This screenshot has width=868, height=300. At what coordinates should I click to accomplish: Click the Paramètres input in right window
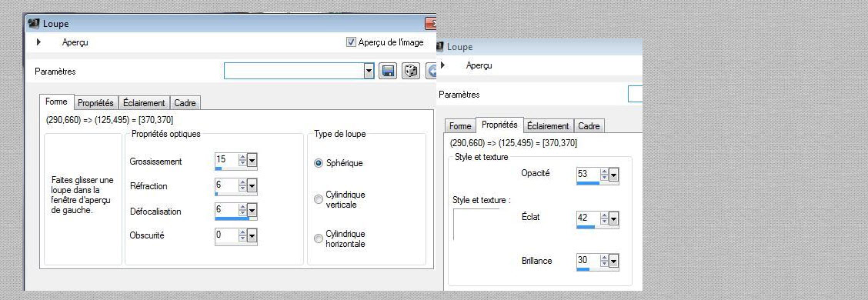coord(635,94)
